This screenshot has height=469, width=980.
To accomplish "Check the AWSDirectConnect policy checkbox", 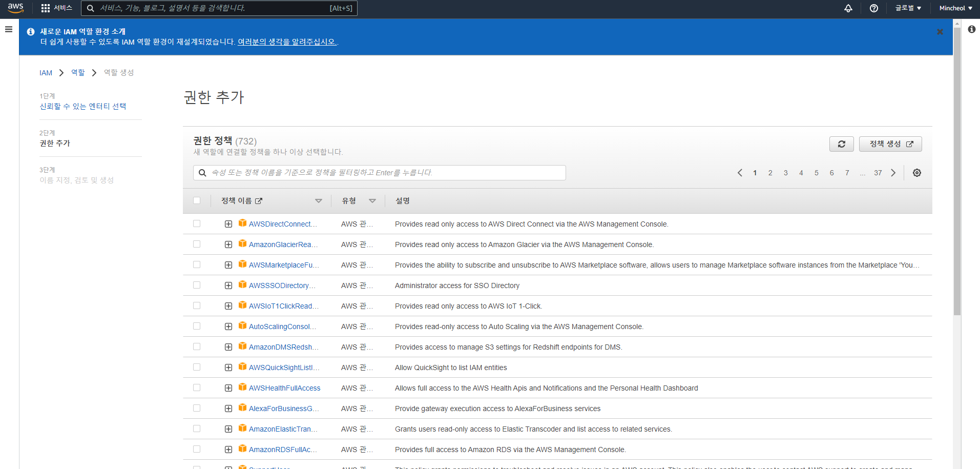I will pyautogui.click(x=197, y=223).
